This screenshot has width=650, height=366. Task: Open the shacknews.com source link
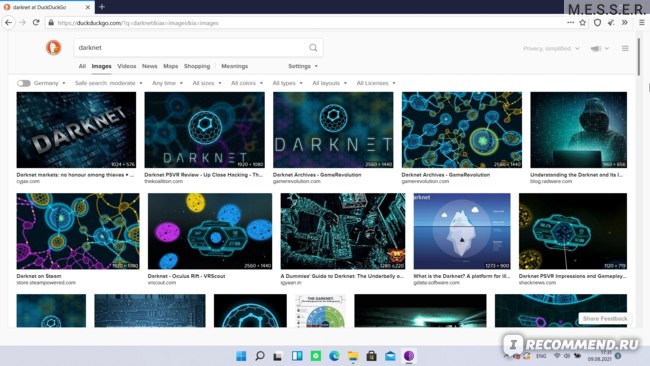[537, 283]
